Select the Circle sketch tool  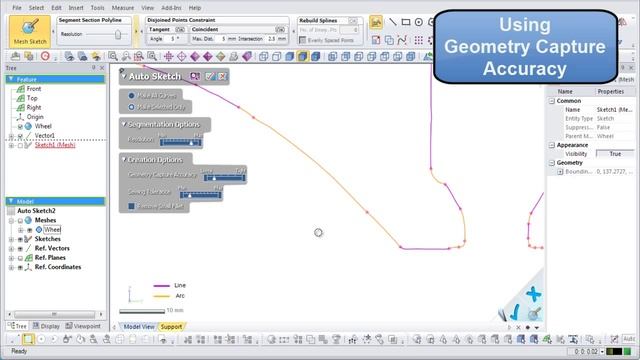pyautogui.click(x=418, y=22)
